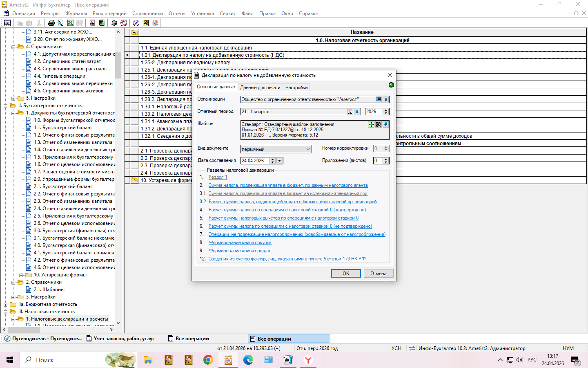This screenshot has height=368, width=588.
Task: Open the Вид документа dropdown
Action: coord(308,149)
